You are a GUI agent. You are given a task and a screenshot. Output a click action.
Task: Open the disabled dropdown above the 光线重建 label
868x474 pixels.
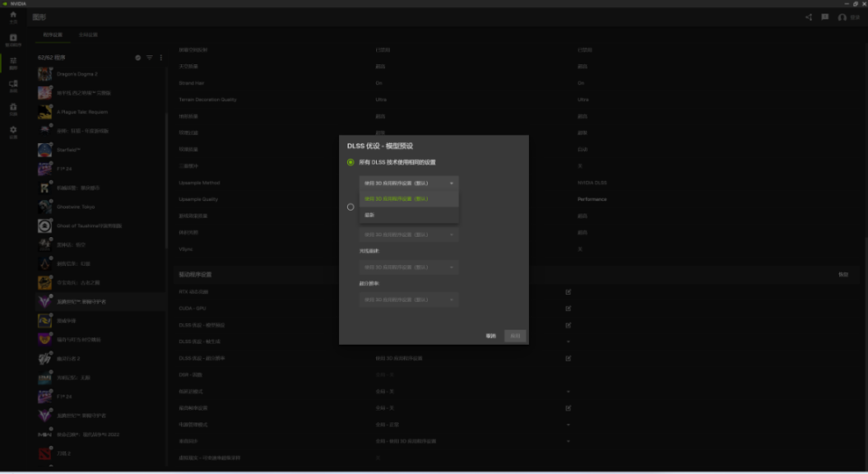pos(409,235)
